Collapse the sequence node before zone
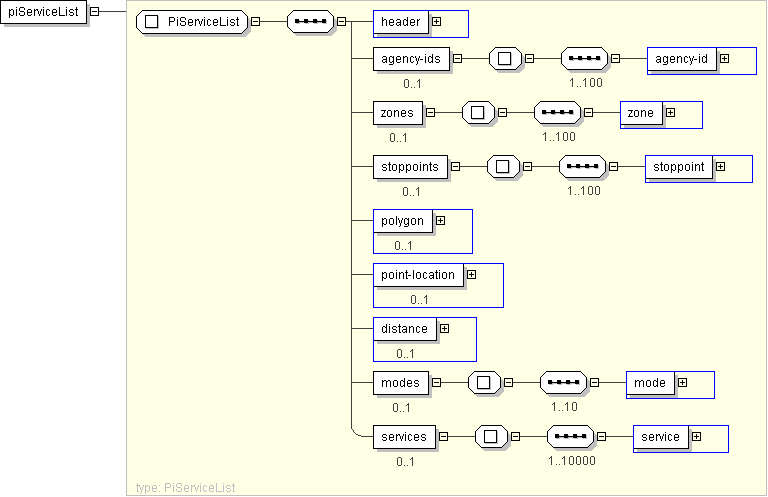768x497 pixels. (x=589, y=113)
